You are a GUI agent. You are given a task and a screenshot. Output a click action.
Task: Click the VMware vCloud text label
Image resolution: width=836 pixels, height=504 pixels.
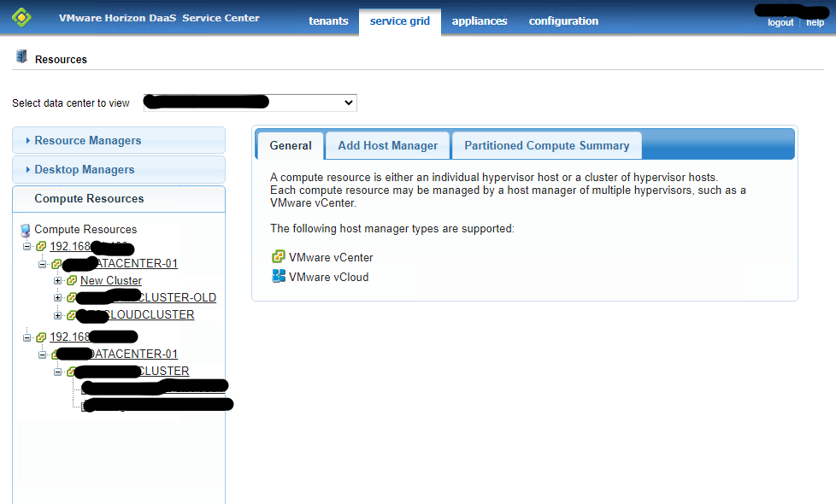[328, 277]
